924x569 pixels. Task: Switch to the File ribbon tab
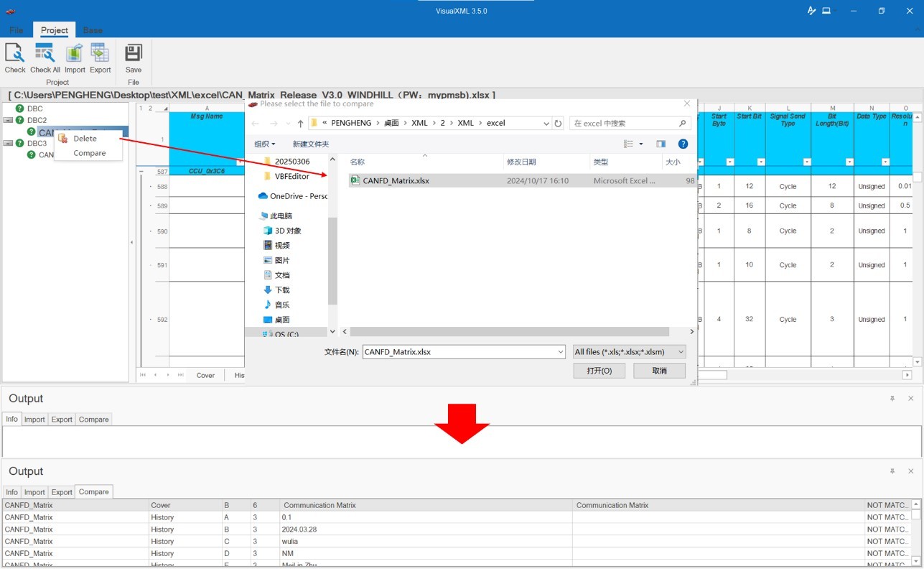point(16,30)
